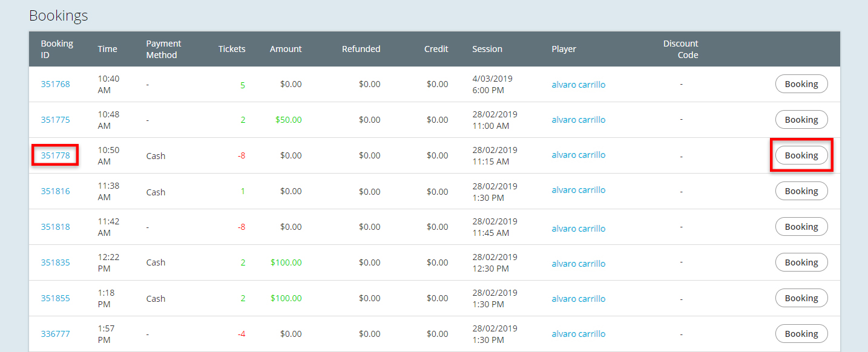Screen dimensions: 868x352
Task: Open booking ID 351816 link
Action: 55,191
